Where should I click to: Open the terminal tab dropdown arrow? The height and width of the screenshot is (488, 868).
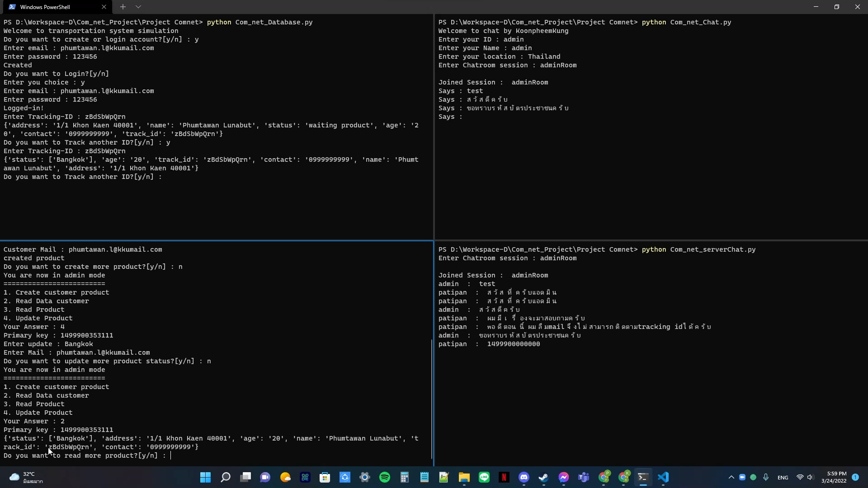[x=138, y=7]
